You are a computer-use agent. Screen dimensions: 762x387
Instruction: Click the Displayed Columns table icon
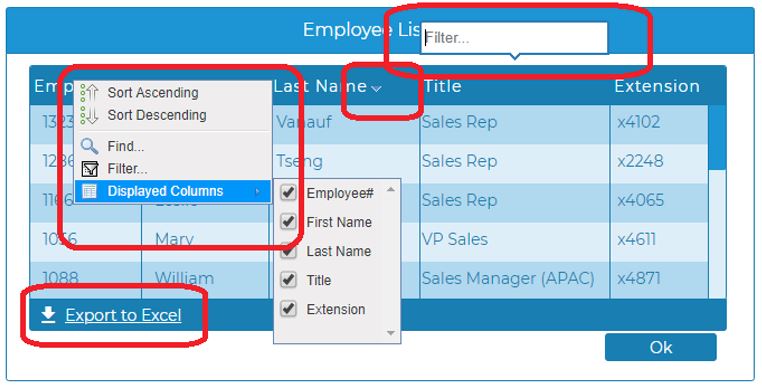click(x=90, y=191)
